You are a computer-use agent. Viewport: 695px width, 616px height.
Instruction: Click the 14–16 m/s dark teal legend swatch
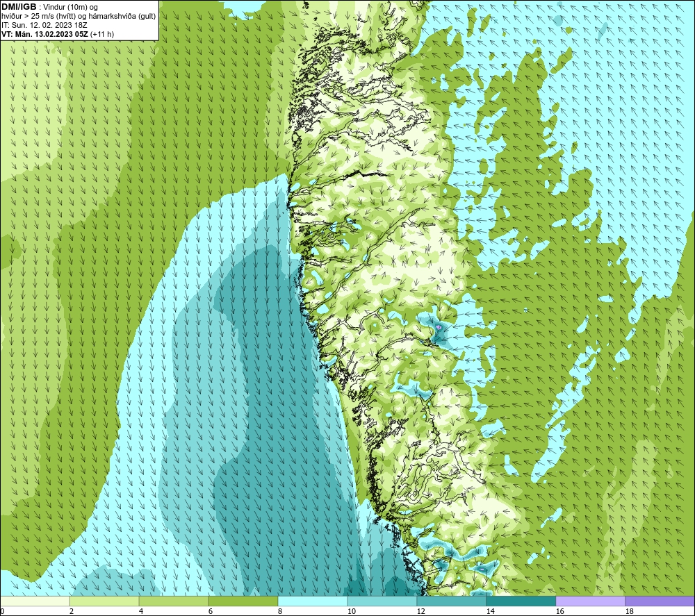tap(521, 601)
